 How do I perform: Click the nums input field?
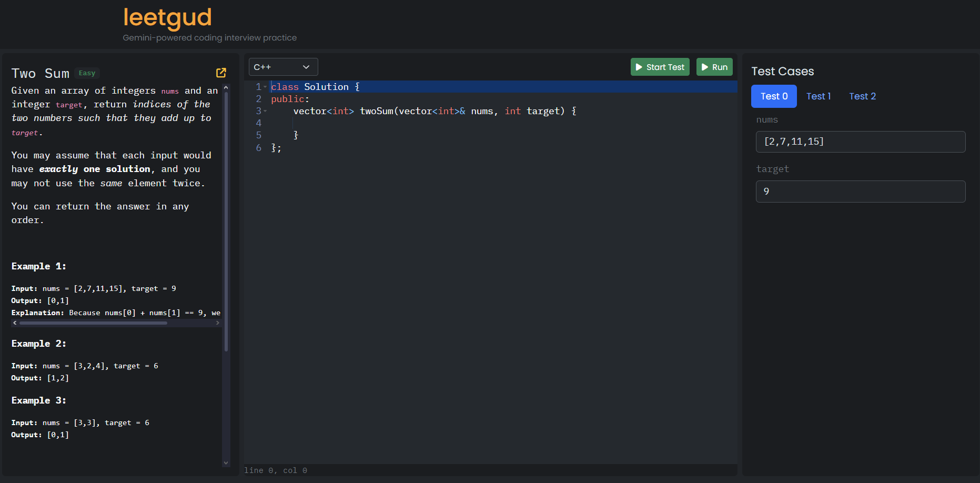(861, 142)
